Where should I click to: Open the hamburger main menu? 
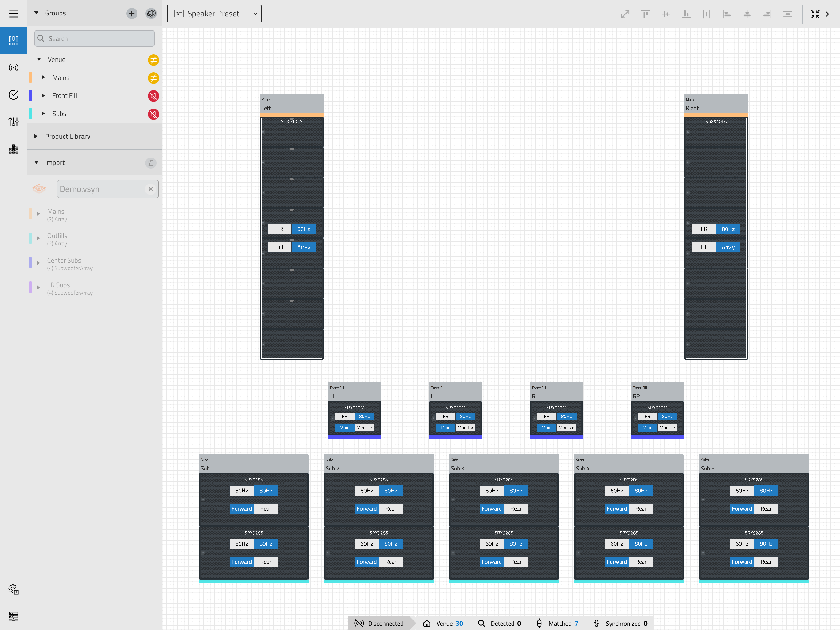(x=13, y=13)
